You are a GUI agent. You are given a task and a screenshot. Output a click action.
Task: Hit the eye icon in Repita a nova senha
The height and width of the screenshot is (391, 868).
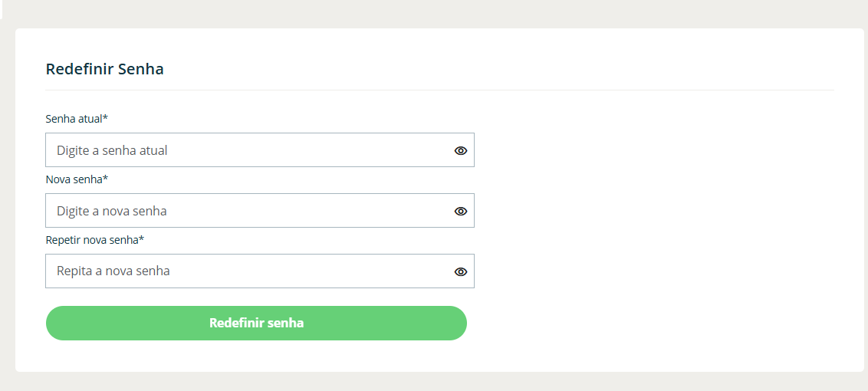[x=460, y=271]
